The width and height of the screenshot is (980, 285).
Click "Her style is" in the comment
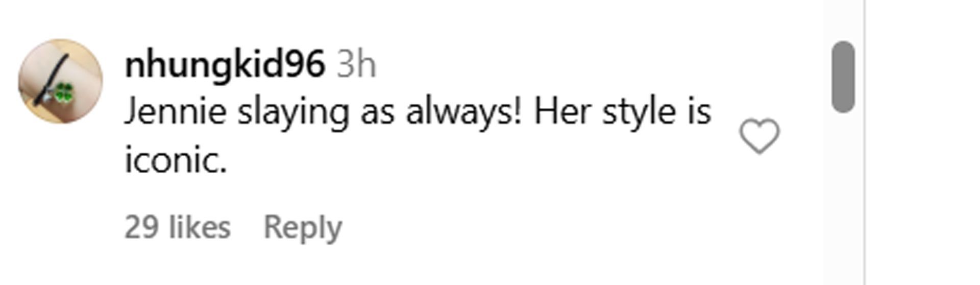click(622, 112)
